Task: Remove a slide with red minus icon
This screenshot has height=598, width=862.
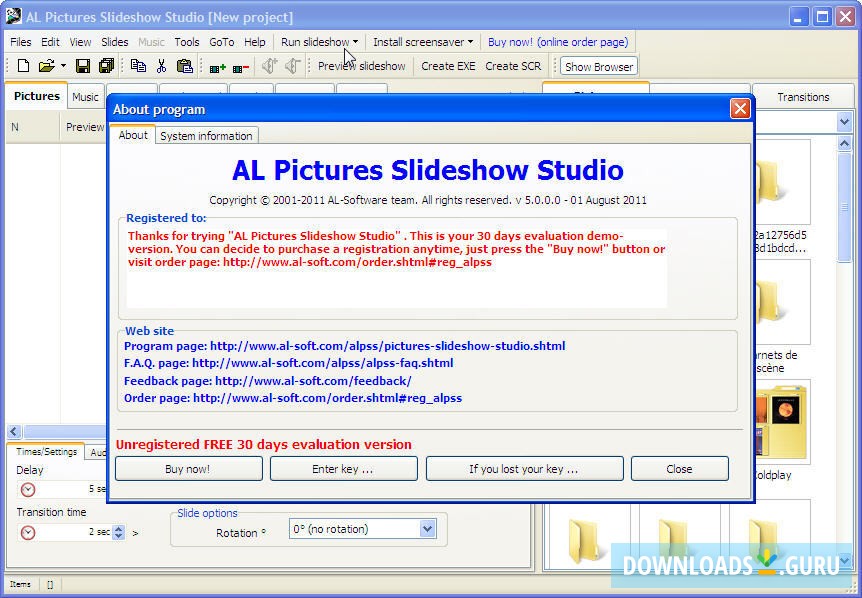Action: click(x=240, y=66)
